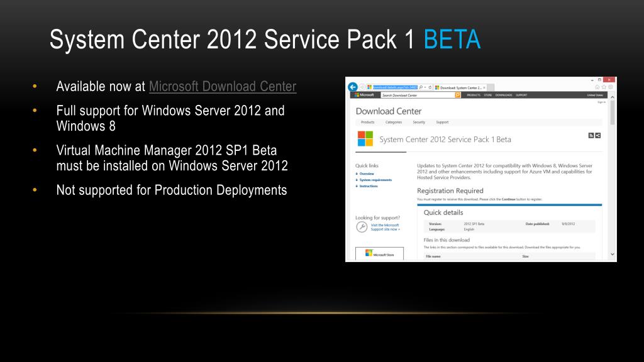Screen dimensions: 644x362
Task: Open the SUPPORT header menu
Action: pos(521,96)
